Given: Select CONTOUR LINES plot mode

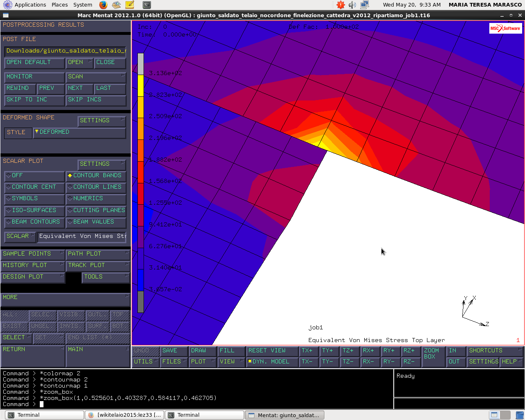Looking at the screenshot, I should pyautogui.click(x=96, y=187).
